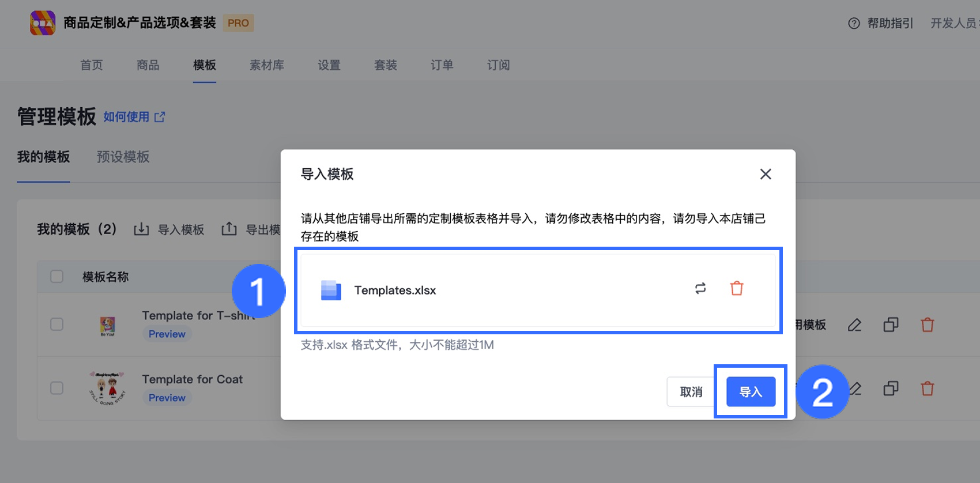980x483 pixels.
Task: Duplicate the Template for Coat row
Action: pyautogui.click(x=891, y=388)
